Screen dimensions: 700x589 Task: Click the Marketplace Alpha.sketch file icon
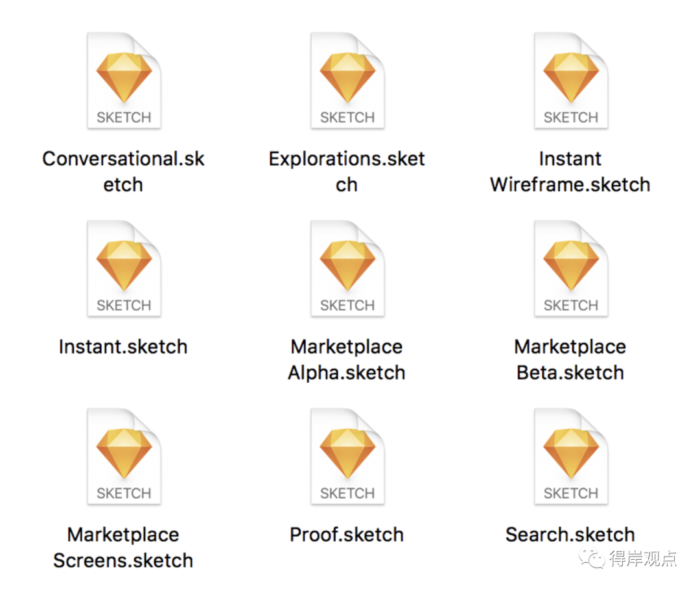(x=347, y=269)
